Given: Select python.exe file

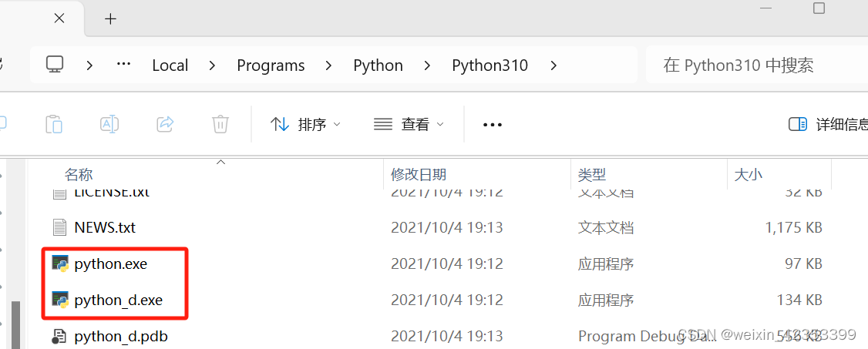Looking at the screenshot, I should coord(111,263).
